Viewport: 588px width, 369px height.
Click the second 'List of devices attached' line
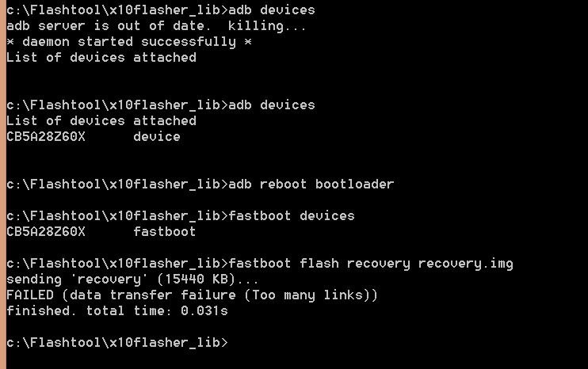[101, 120]
